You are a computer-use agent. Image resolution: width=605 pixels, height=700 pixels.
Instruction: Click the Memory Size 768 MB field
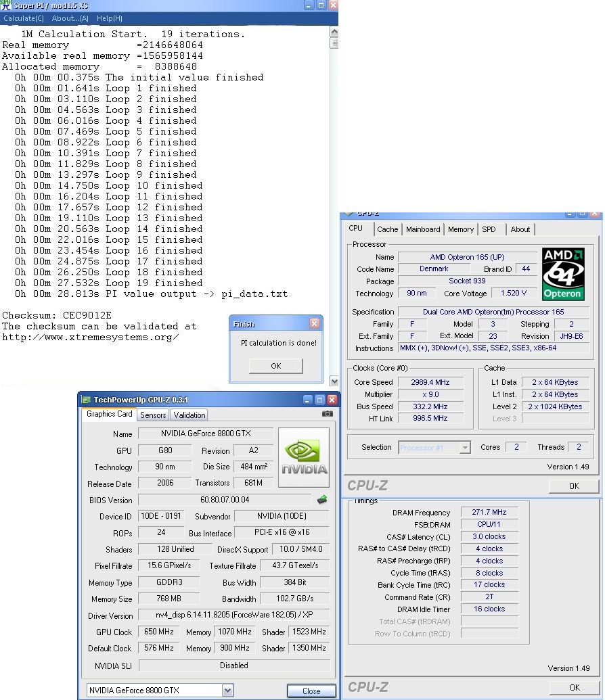(169, 599)
